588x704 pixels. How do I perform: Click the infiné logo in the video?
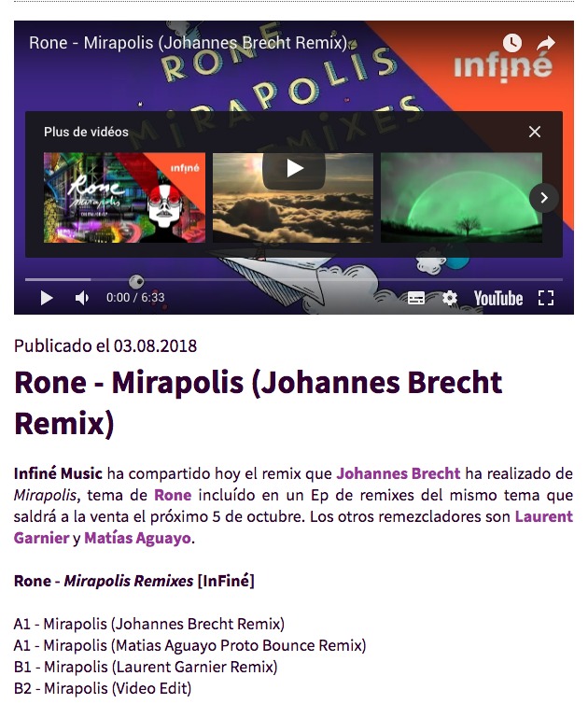click(x=503, y=67)
